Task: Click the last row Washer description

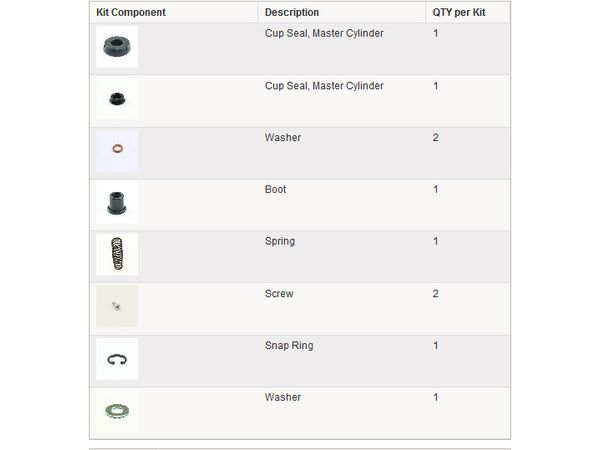Action: (283, 397)
